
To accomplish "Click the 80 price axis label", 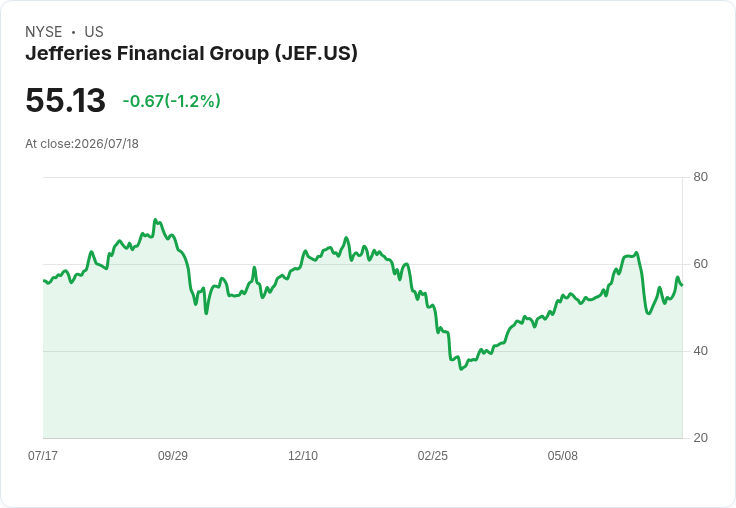I will (700, 177).
